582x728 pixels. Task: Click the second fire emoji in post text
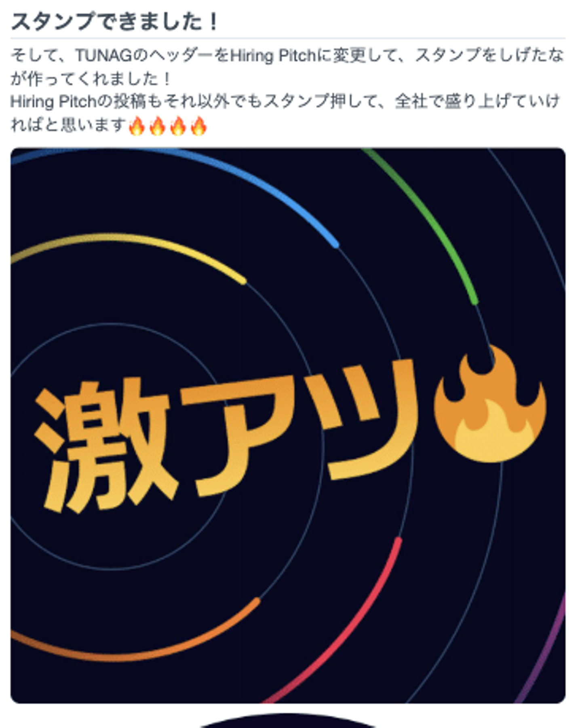point(157,126)
